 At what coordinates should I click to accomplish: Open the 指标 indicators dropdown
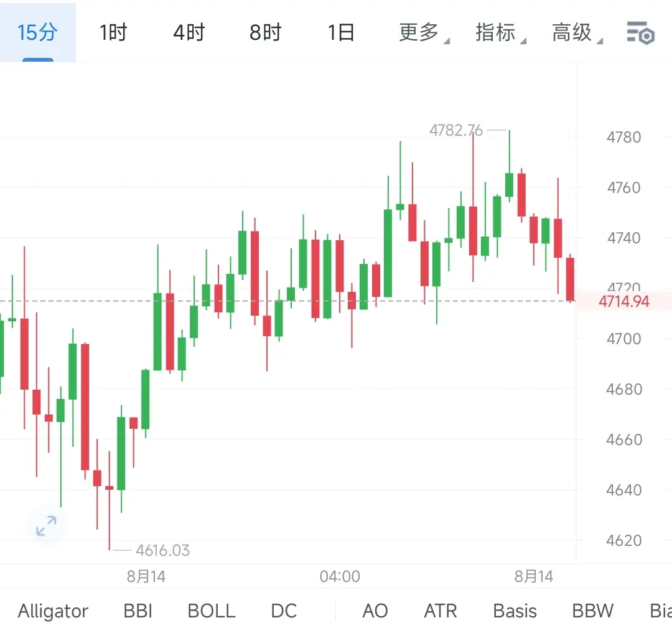click(x=500, y=32)
